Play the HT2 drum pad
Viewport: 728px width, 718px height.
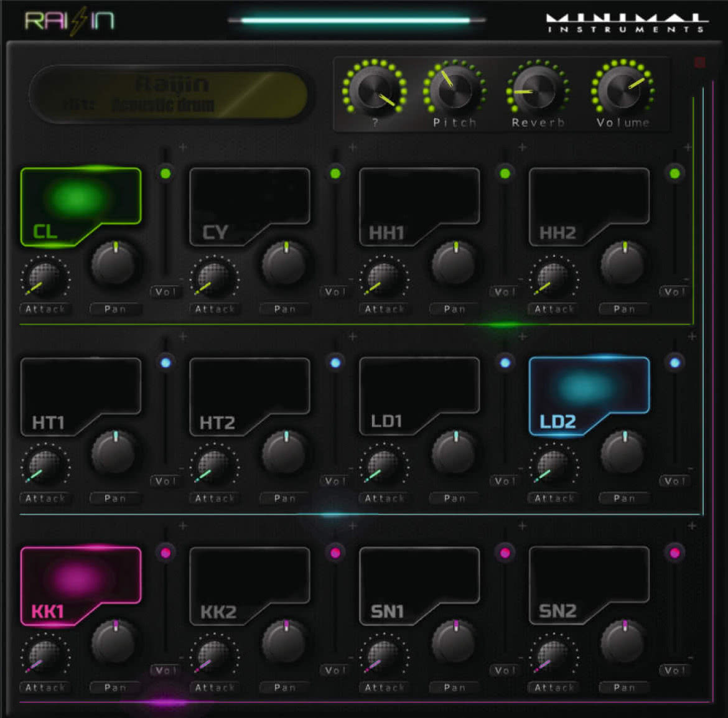(250, 396)
